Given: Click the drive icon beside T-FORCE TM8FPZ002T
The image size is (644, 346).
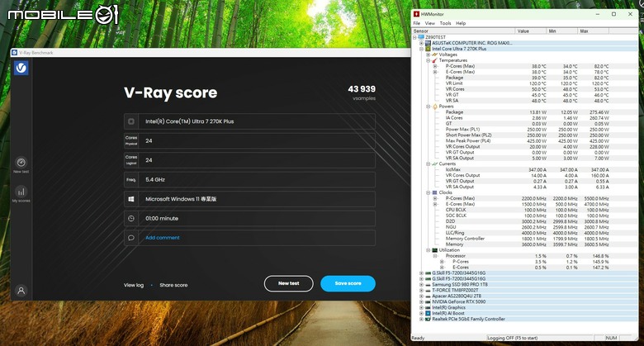Looking at the screenshot, I should (428, 290).
